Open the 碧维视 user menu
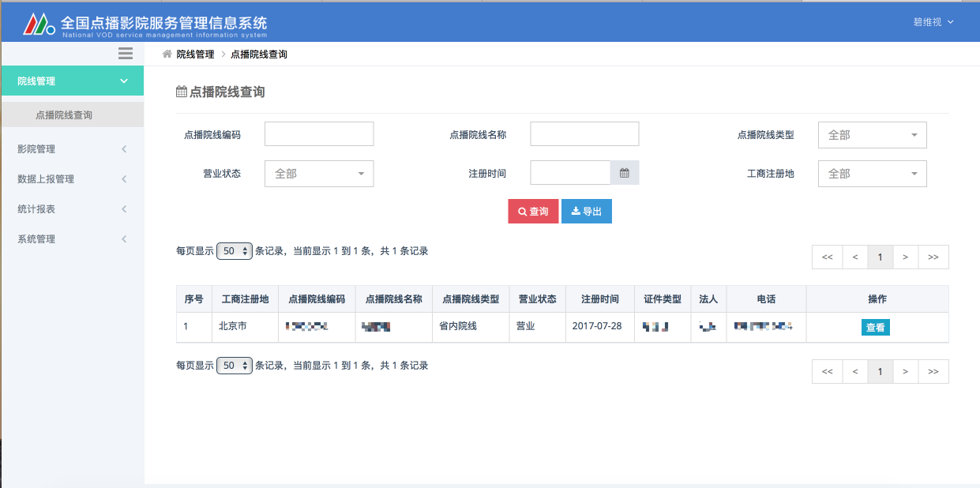The width and height of the screenshot is (980, 488). [933, 22]
